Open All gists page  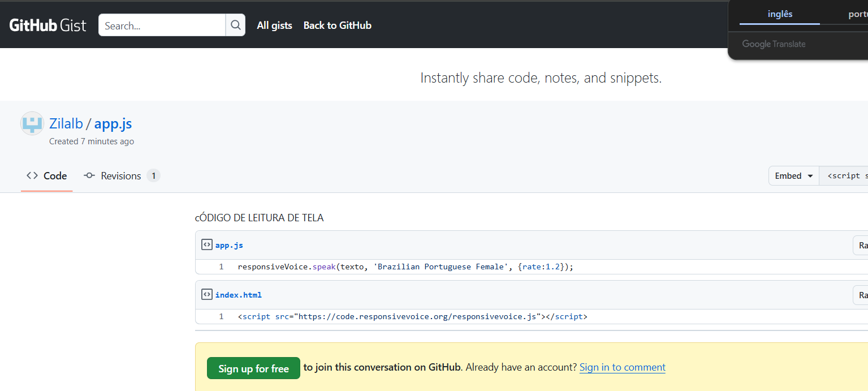[274, 25]
